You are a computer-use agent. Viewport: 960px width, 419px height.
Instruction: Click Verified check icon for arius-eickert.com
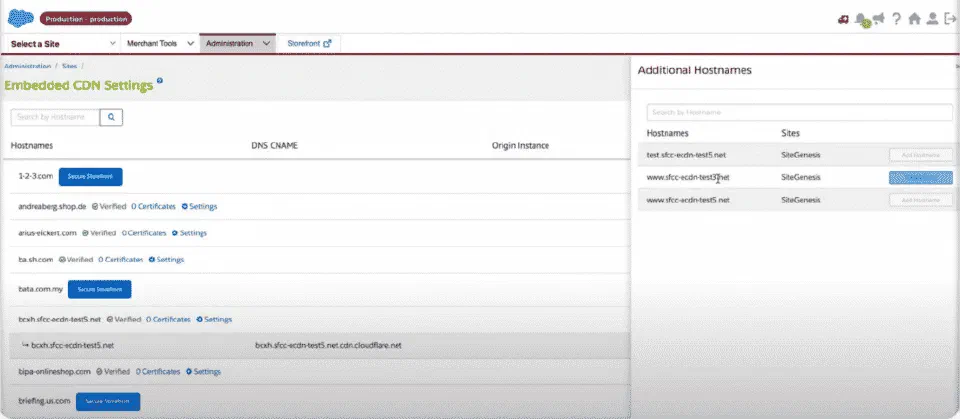click(84, 233)
